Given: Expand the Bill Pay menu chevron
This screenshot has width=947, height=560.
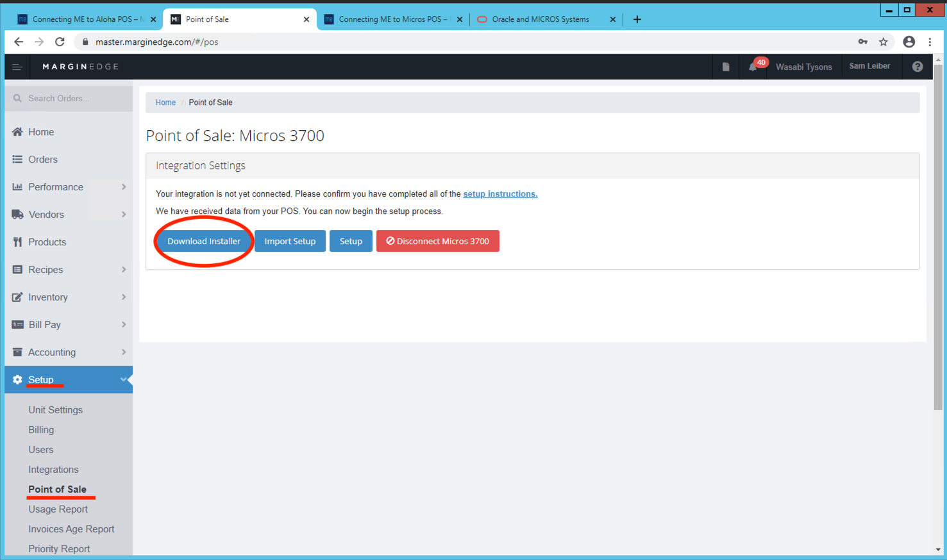Looking at the screenshot, I should (x=124, y=325).
